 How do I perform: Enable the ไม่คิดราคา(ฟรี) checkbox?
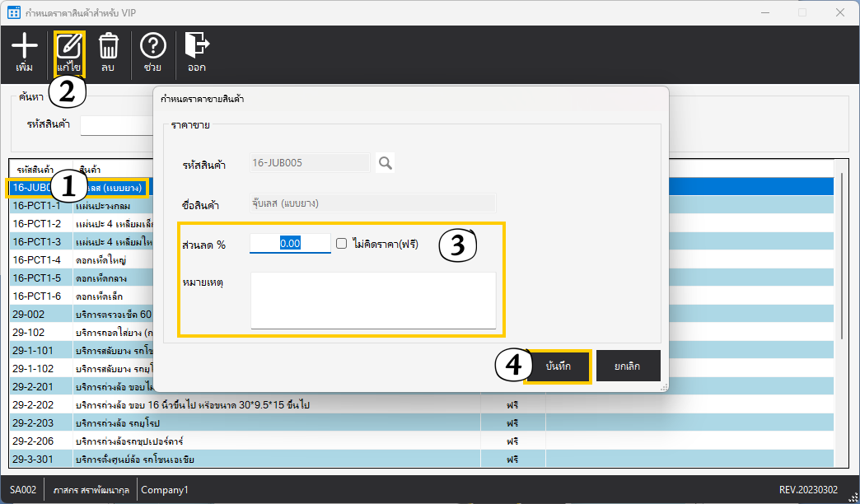coord(342,244)
